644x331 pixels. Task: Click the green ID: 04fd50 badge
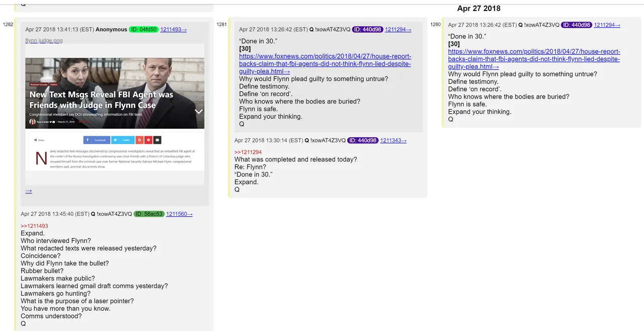point(143,30)
